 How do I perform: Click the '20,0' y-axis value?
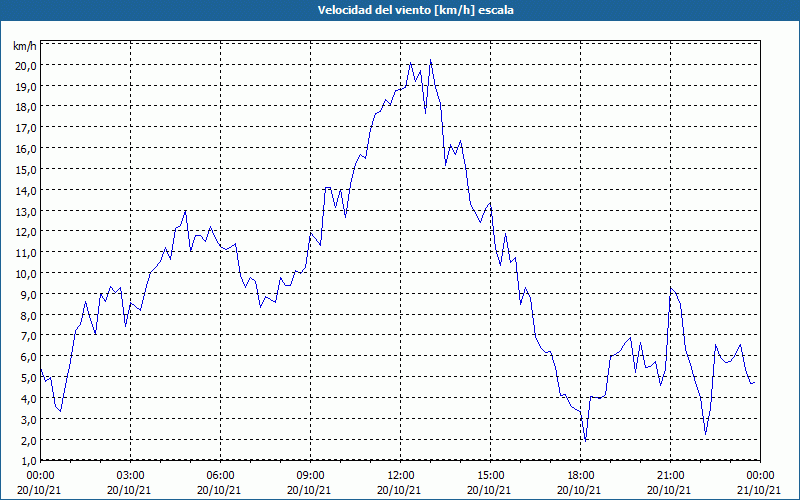tap(26, 66)
